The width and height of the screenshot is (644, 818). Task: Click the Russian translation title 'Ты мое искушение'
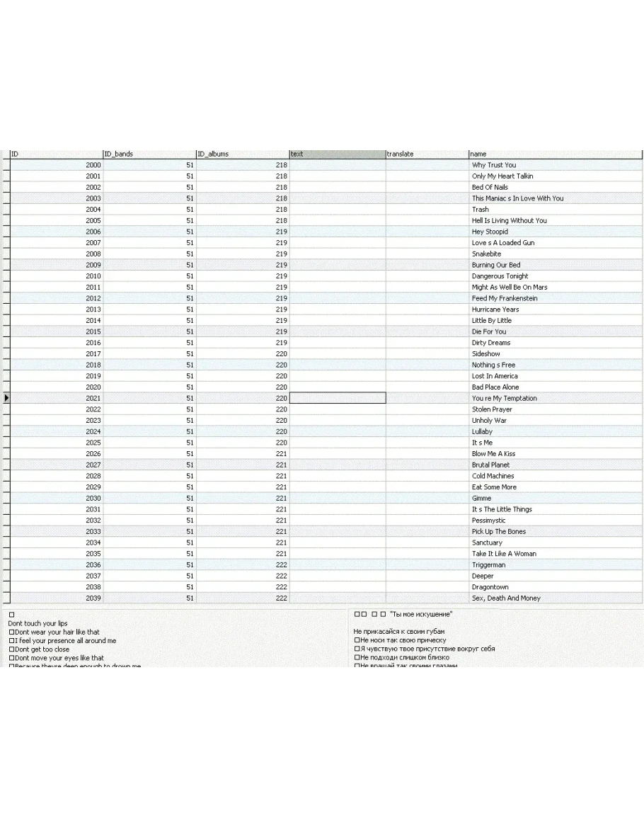click(420, 614)
